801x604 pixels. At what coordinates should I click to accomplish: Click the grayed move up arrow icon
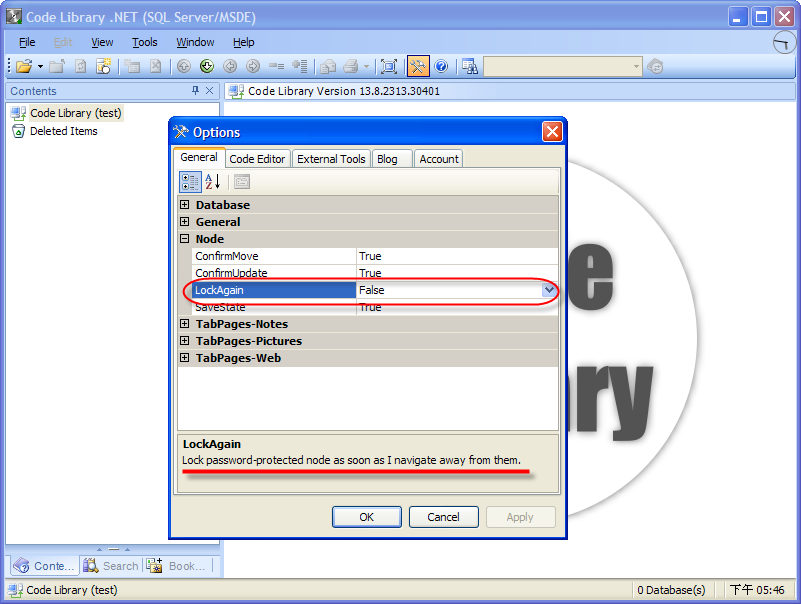[184, 66]
